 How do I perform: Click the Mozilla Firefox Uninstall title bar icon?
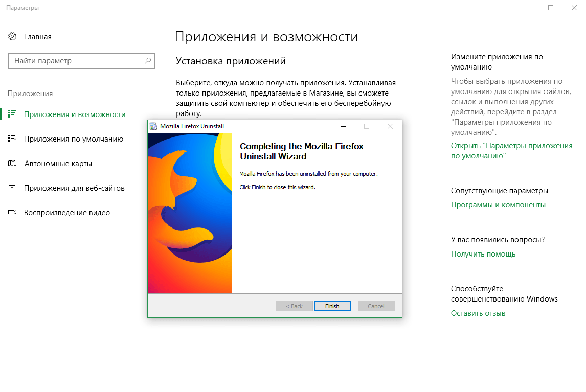(153, 126)
